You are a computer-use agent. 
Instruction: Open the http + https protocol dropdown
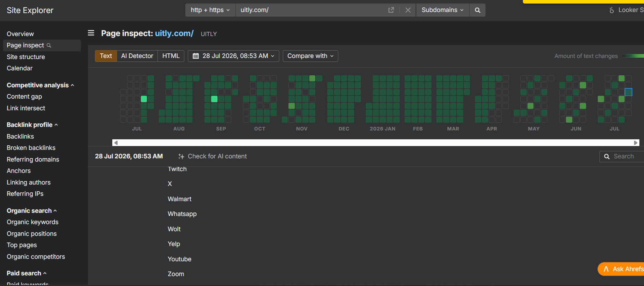tap(210, 10)
